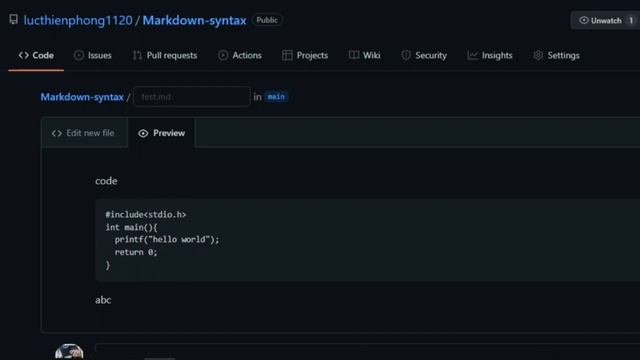The width and height of the screenshot is (640, 360).
Task: Click the Projects table icon
Action: point(287,55)
